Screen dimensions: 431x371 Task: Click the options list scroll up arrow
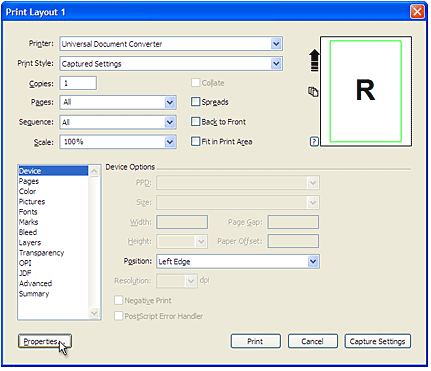(94, 171)
